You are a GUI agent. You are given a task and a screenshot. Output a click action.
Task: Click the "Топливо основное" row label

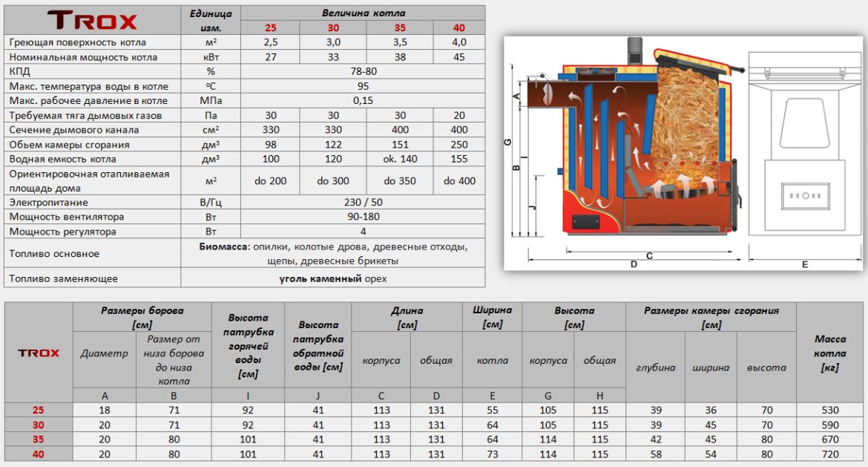pyautogui.click(x=54, y=254)
